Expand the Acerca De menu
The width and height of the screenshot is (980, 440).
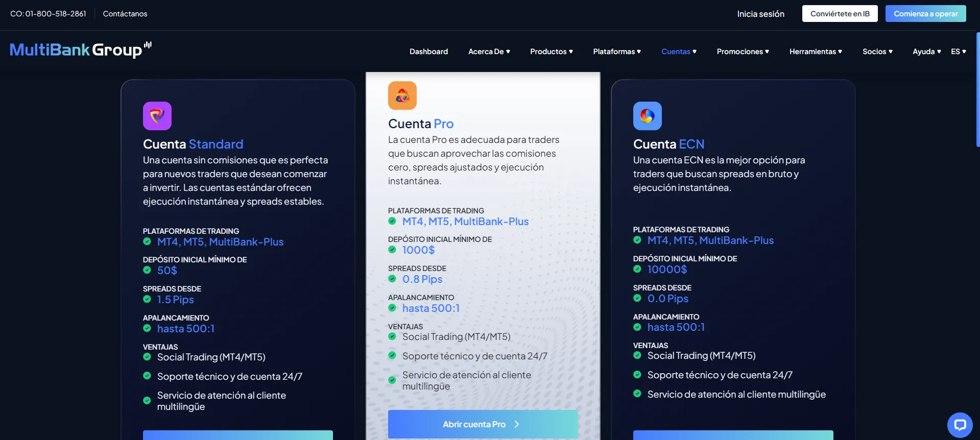pyautogui.click(x=489, y=52)
